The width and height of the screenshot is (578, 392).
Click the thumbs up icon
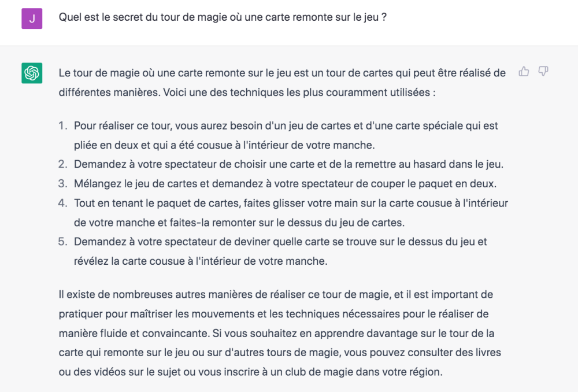[524, 72]
